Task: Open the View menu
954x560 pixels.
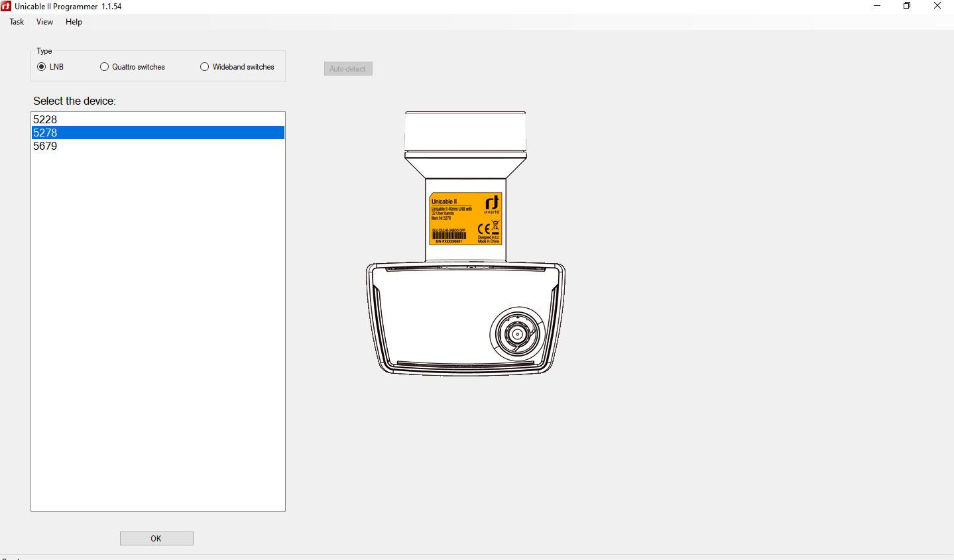Action: [44, 22]
